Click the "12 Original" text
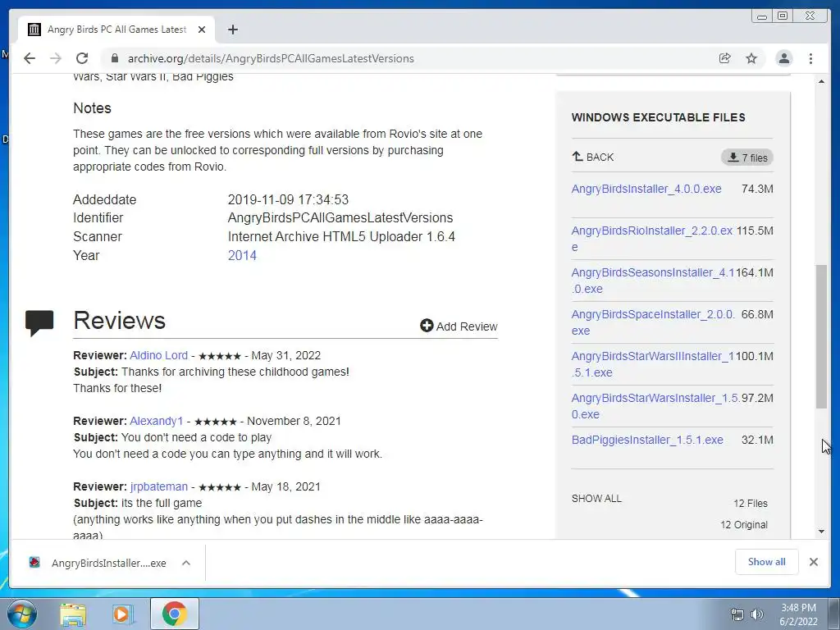Viewport: 840px width, 630px height. coord(743,524)
